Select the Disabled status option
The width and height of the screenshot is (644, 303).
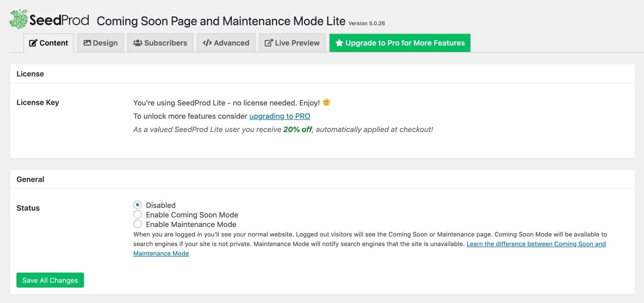137,205
